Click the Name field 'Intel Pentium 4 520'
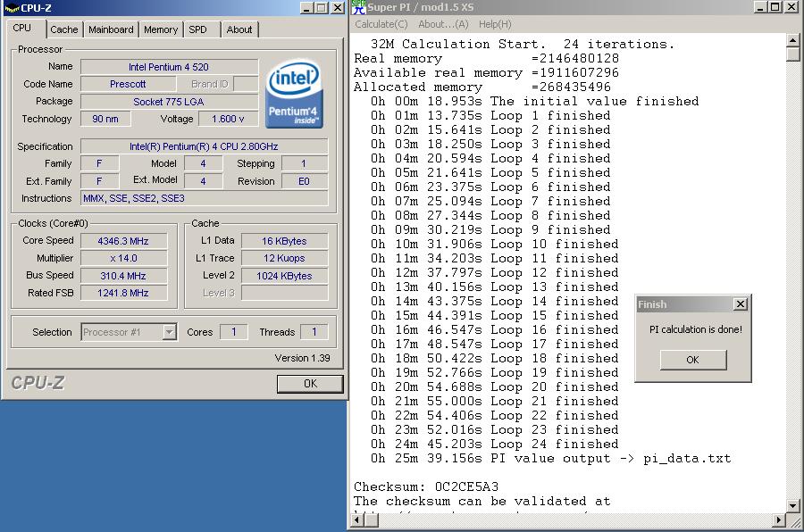Image resolution: width=804 pixels, height=532 pixels. (x=169, y=67)
